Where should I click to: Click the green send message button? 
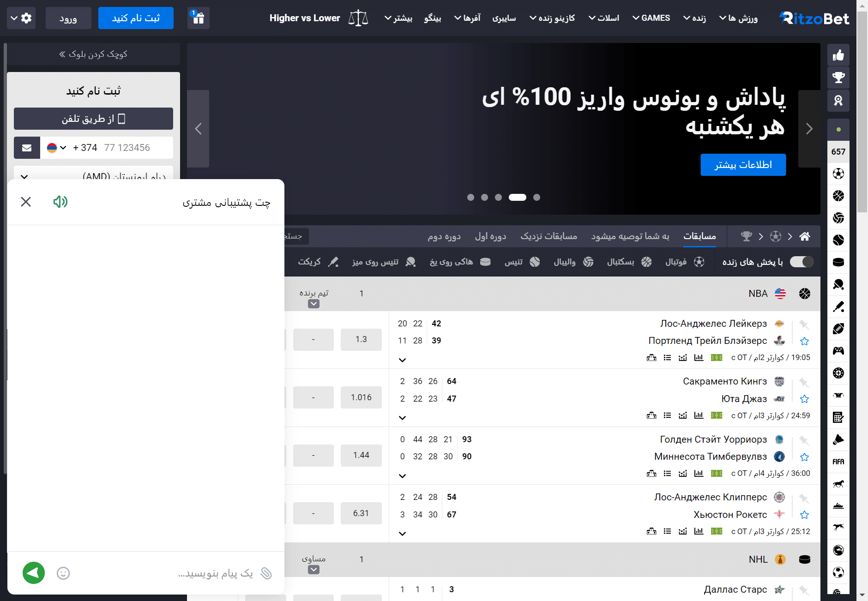click(34, 573)
